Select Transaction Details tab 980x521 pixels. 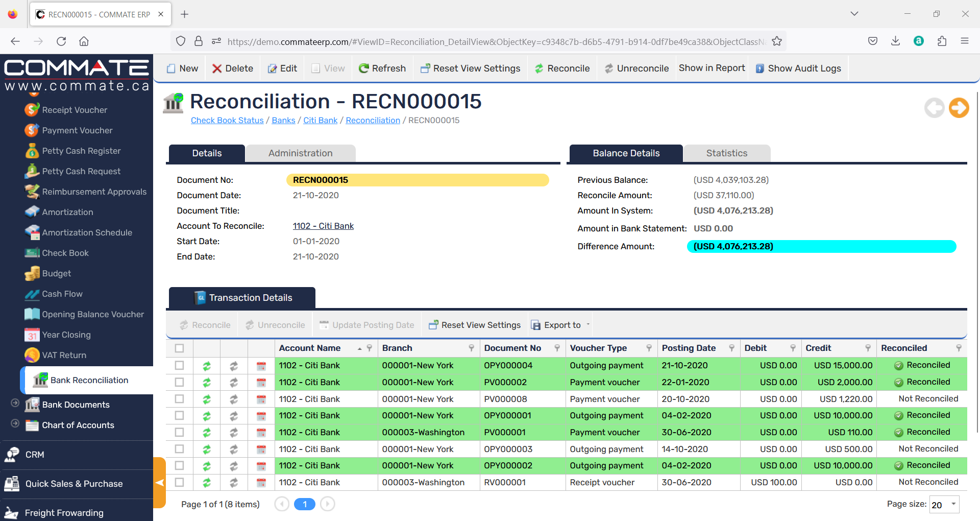pos(242,298)
